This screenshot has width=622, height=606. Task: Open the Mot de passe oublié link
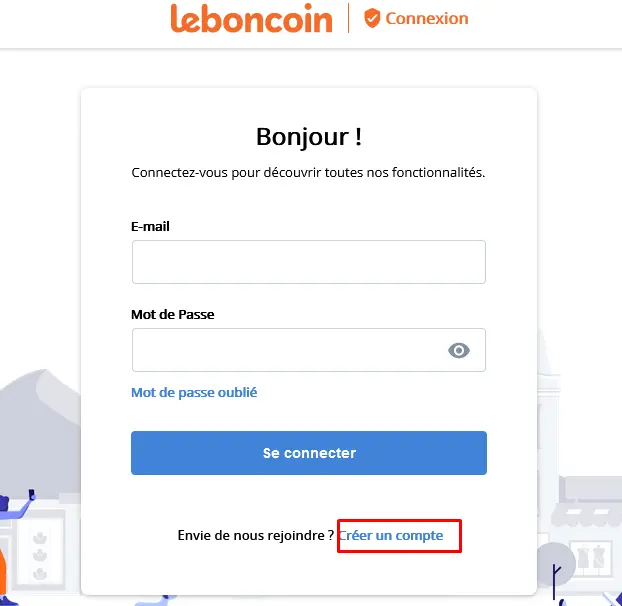(x=194, y=393)
